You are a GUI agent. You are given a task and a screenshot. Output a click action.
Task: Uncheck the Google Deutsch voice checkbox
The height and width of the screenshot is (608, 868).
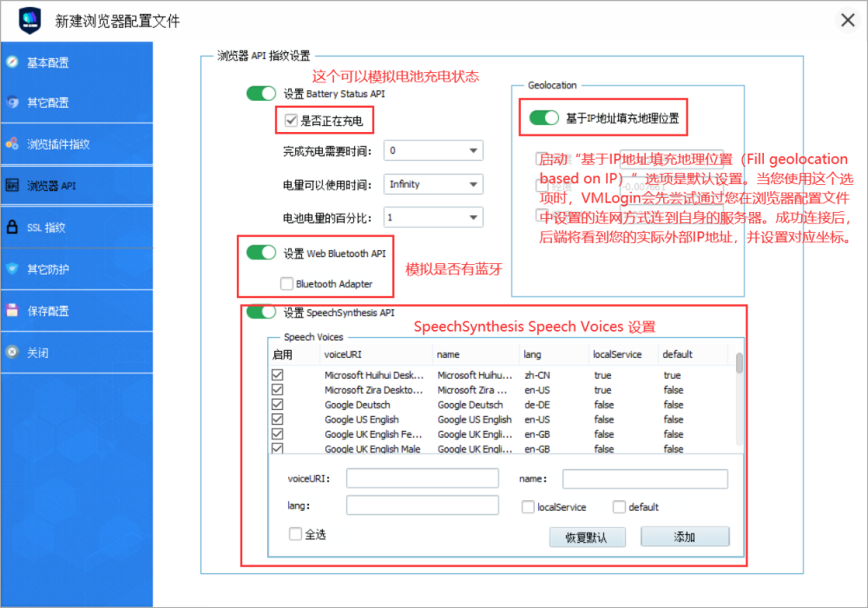pos(278,405)
